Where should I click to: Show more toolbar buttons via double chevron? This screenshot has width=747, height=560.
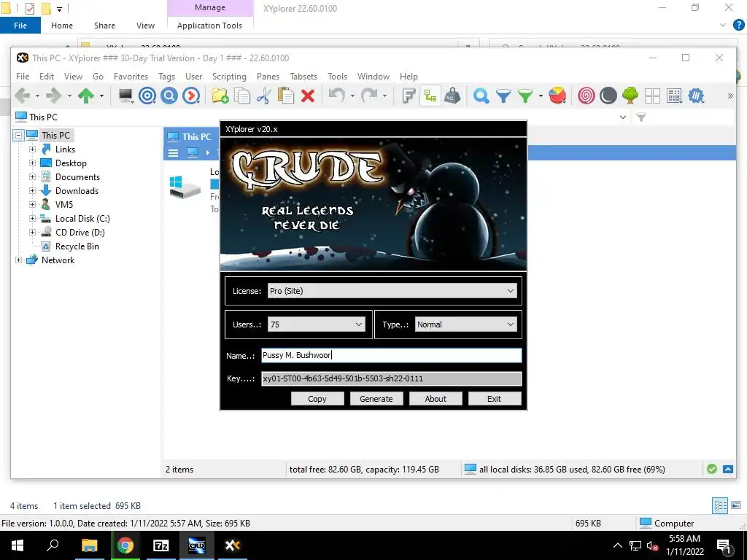729,96
